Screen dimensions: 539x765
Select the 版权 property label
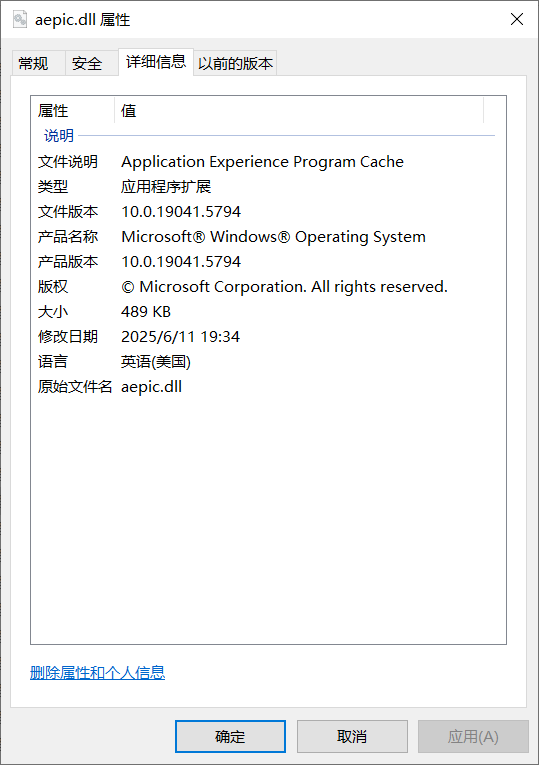[53, 286]
